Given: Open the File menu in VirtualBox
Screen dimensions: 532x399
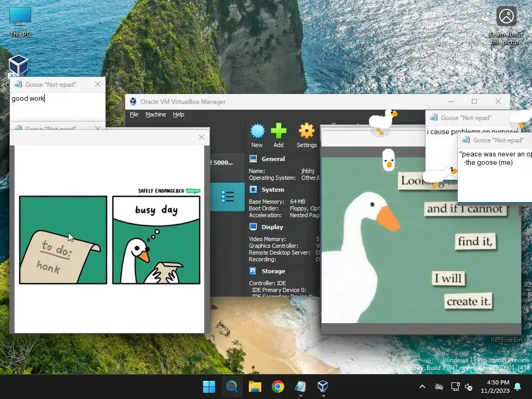Looking at the screenshot, I should click(134, 114).
